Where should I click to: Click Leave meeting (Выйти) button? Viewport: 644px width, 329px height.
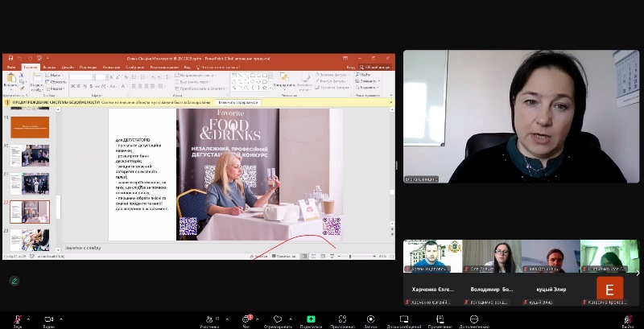(627, 321)
